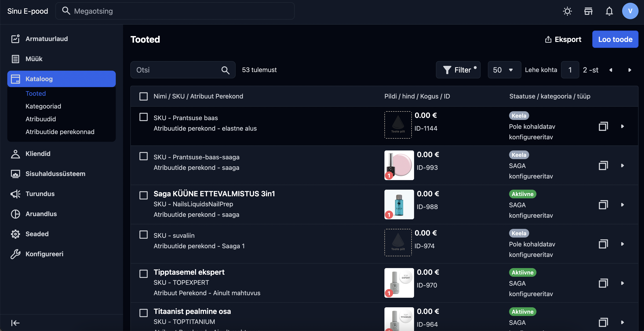Click the Turundus megaphone icon
The width and height of the screenshot is (644, 331).
click(x=15, y=194)
